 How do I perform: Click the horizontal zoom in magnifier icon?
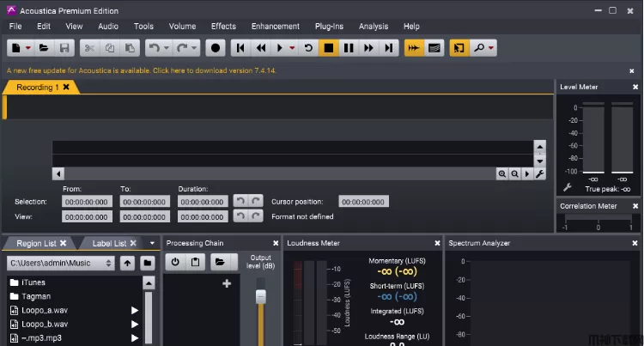point(502,173)
